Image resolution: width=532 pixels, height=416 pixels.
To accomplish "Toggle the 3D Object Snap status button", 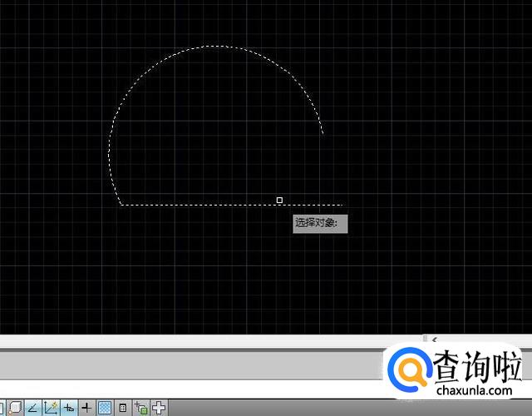I will click(x=16, y=408).
